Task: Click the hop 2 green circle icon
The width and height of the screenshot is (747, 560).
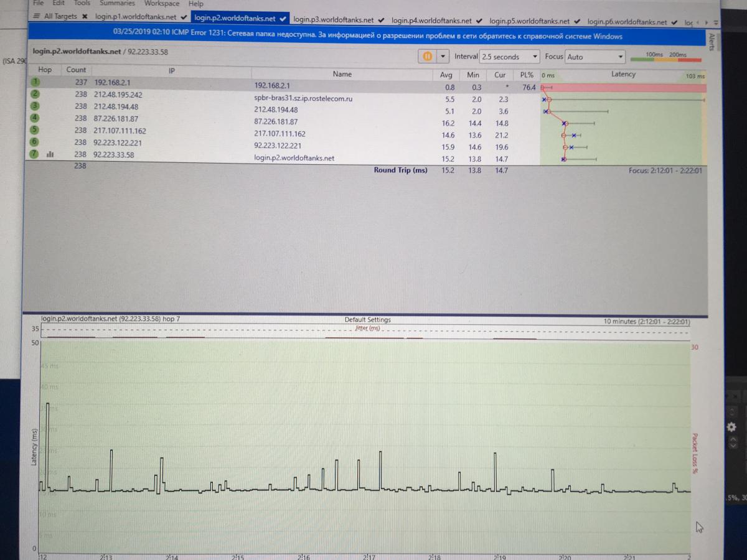Action: 35,94
